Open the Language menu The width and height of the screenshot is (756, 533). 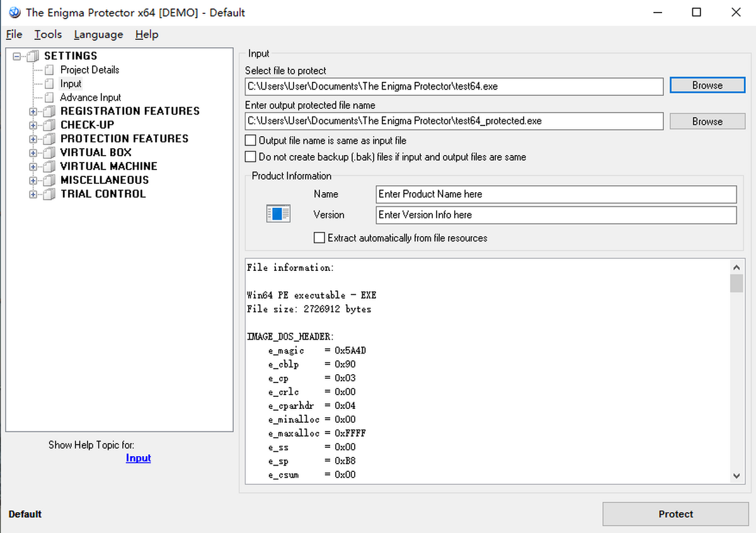point(98,35)
